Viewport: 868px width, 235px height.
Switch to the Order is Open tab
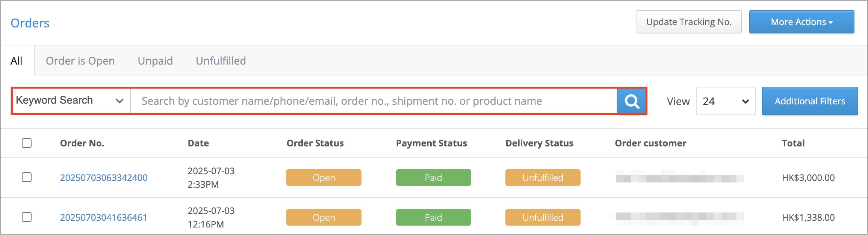pos(80,61)
